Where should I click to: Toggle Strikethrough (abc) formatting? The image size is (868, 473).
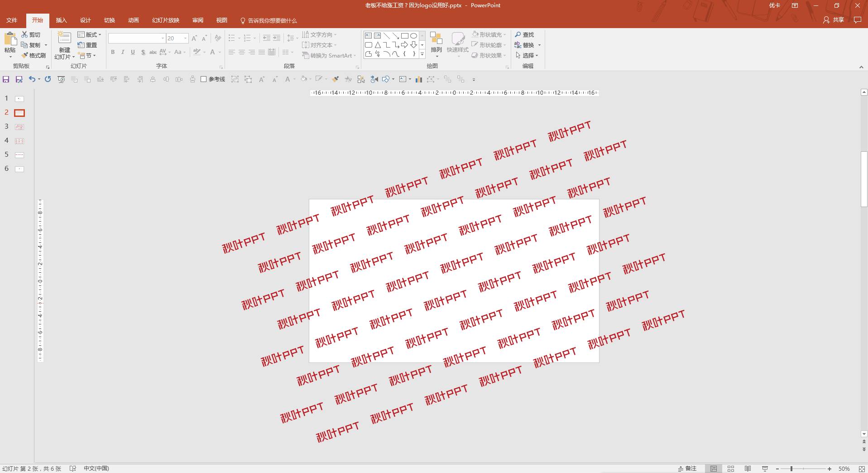point(153,52)
